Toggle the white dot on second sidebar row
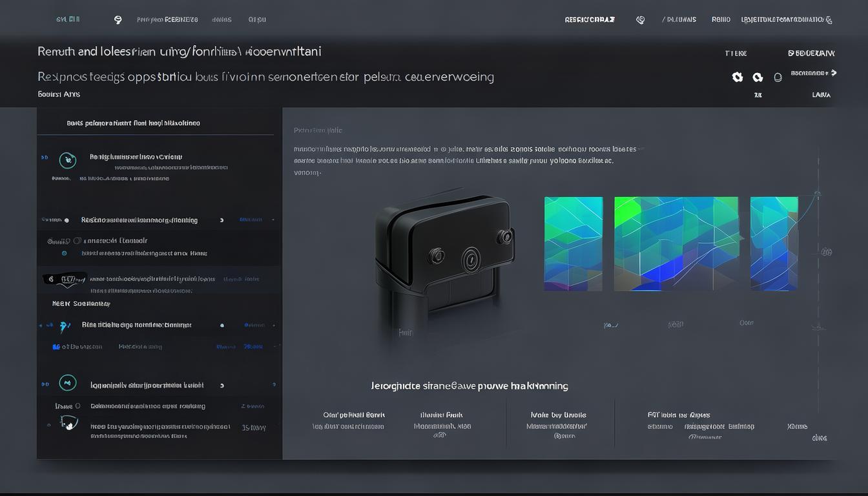Viewport: 868px width, 496px height. point(67,220)
